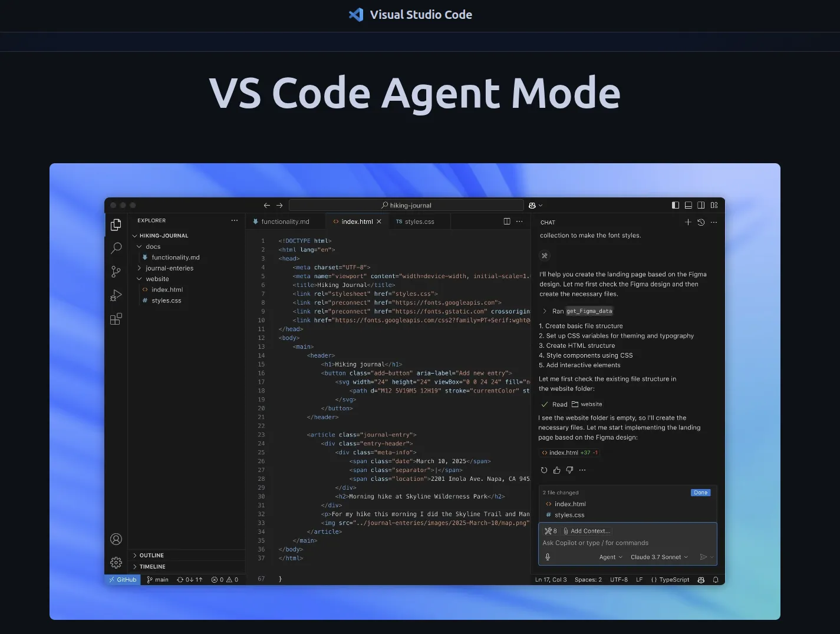Give thumbs down to the response
840x634 pixels.
[569, 470]
